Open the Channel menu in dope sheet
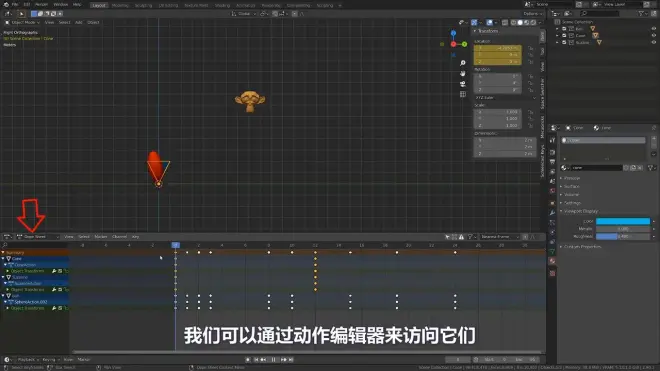The height and width of the screenshot is (371, 660). [x=120, y=237]
